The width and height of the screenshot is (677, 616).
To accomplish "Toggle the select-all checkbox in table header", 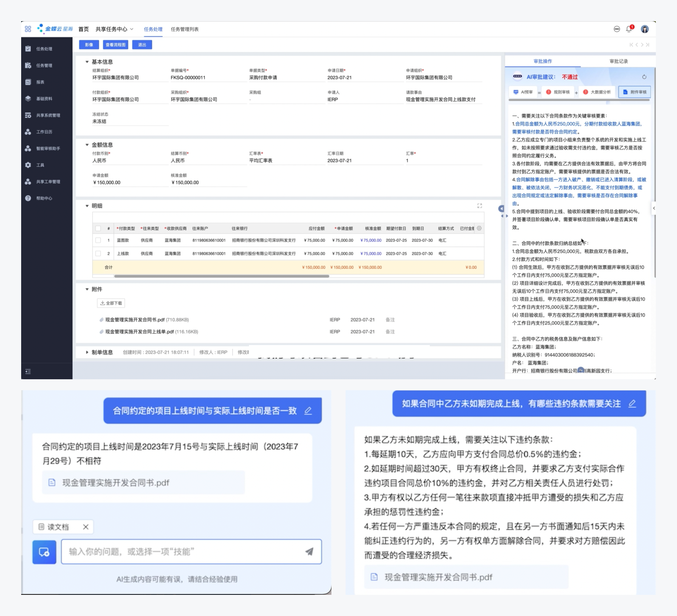I will click(x=98, y=228).
